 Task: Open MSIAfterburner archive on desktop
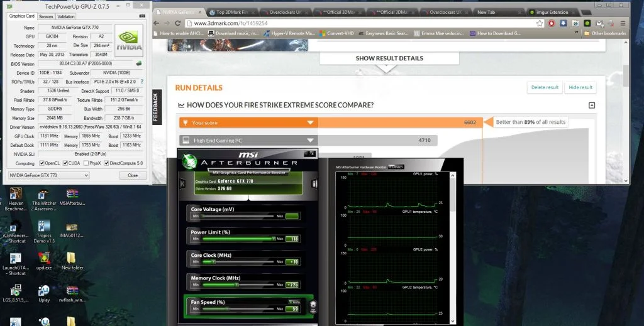click(x=72, y=197)
